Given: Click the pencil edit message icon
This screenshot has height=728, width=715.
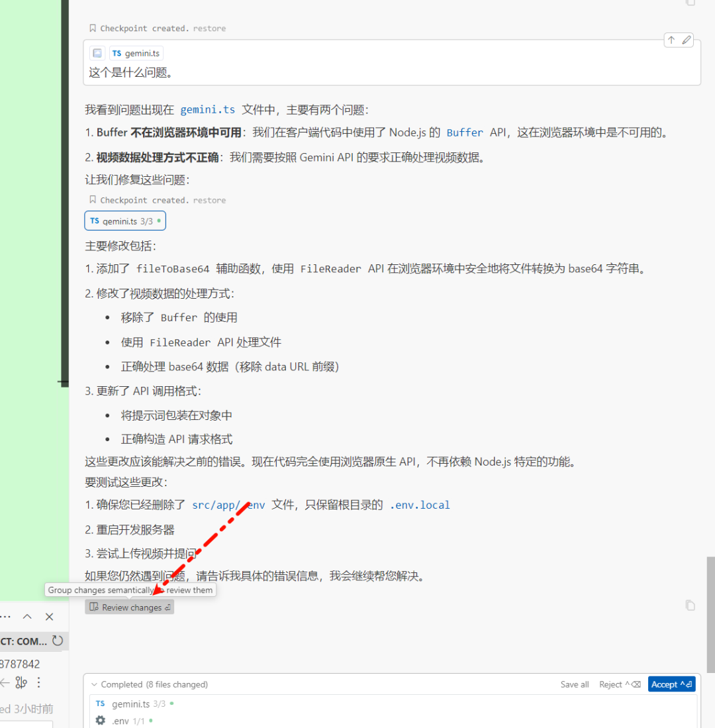Looking at the screenshot, I should [687, 40].
